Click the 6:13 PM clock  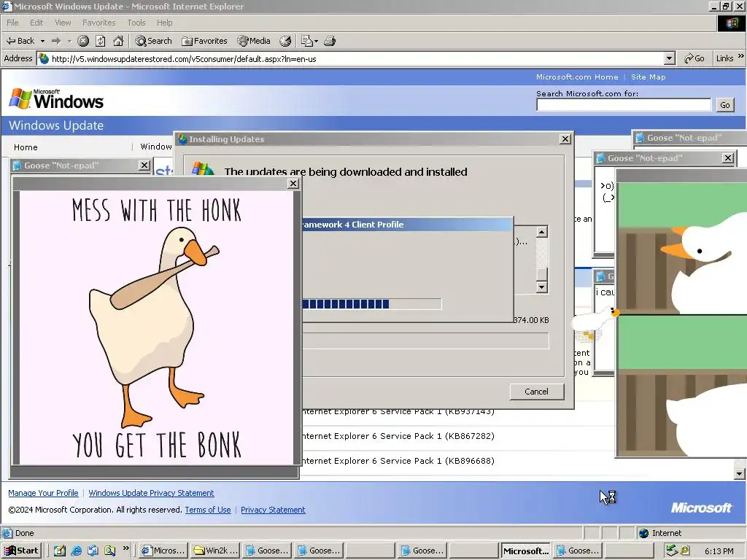(x=719, y=551)
